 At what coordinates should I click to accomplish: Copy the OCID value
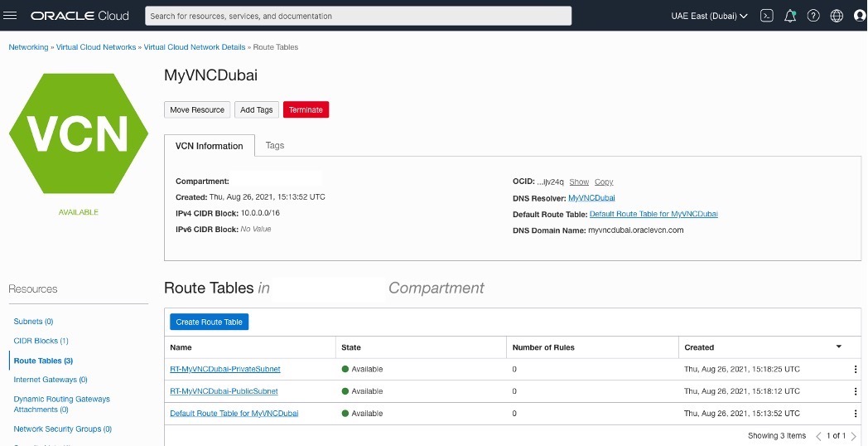coord(604,182)
